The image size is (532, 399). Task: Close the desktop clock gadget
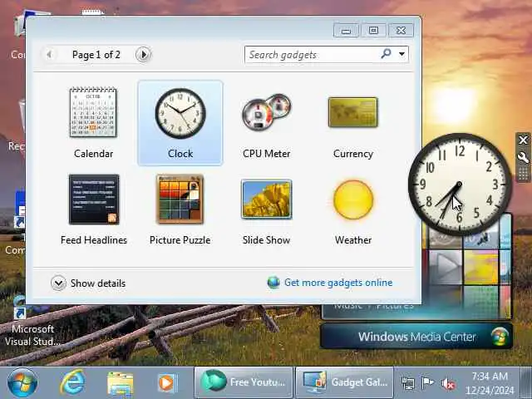coord(523,140)
